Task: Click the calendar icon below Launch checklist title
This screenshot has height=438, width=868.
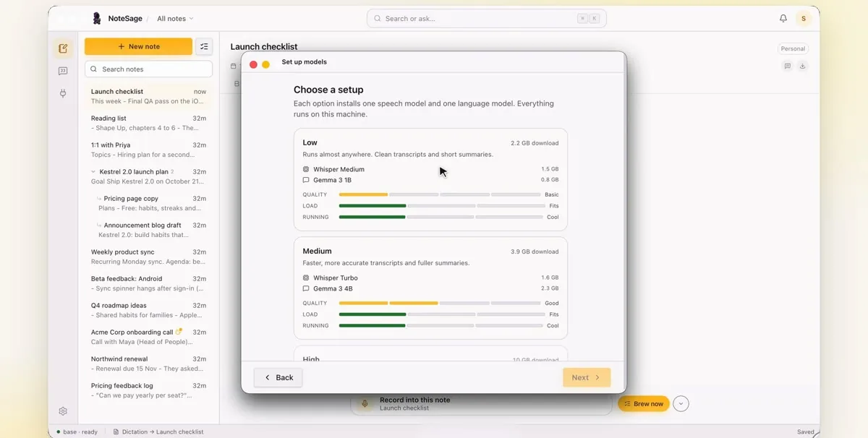Action: (x=234, y=66)
